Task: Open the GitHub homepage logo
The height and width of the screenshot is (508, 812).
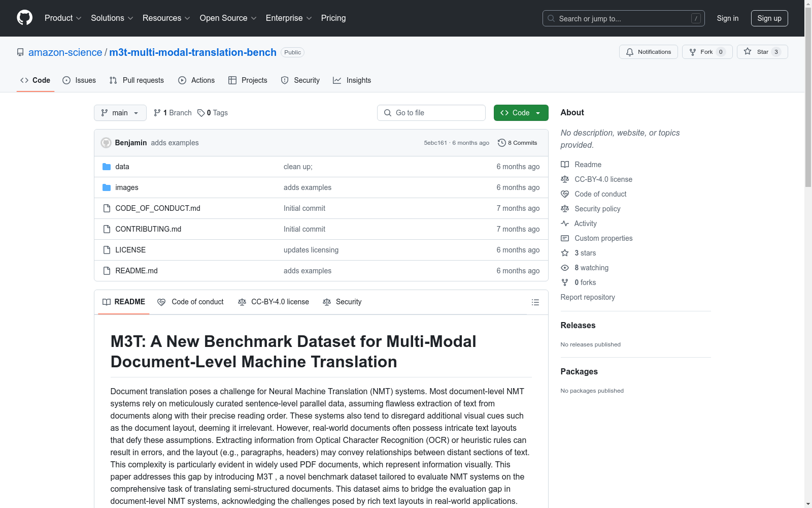Action: click(x=24, y=18)
